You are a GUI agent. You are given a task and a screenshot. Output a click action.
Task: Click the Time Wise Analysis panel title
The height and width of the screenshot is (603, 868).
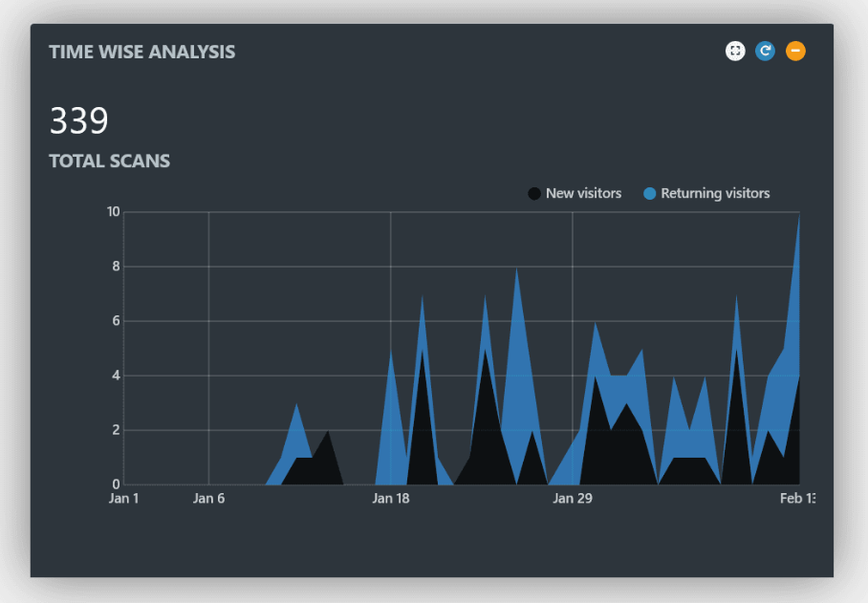click(x=141, y=52)
